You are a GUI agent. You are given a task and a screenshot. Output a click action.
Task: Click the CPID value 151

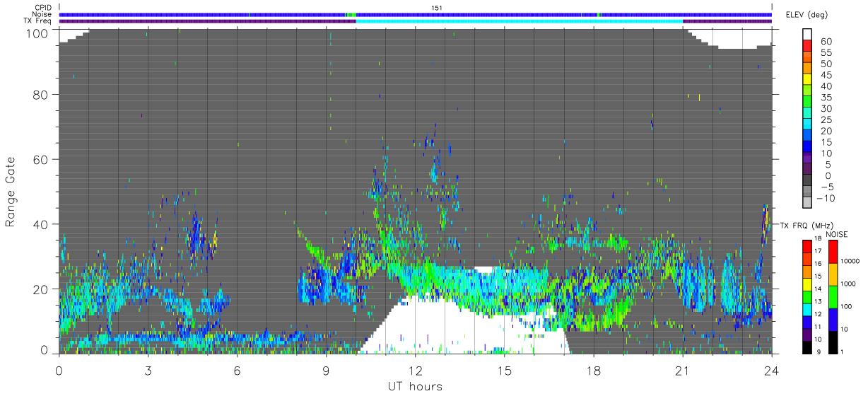point(436,8)
